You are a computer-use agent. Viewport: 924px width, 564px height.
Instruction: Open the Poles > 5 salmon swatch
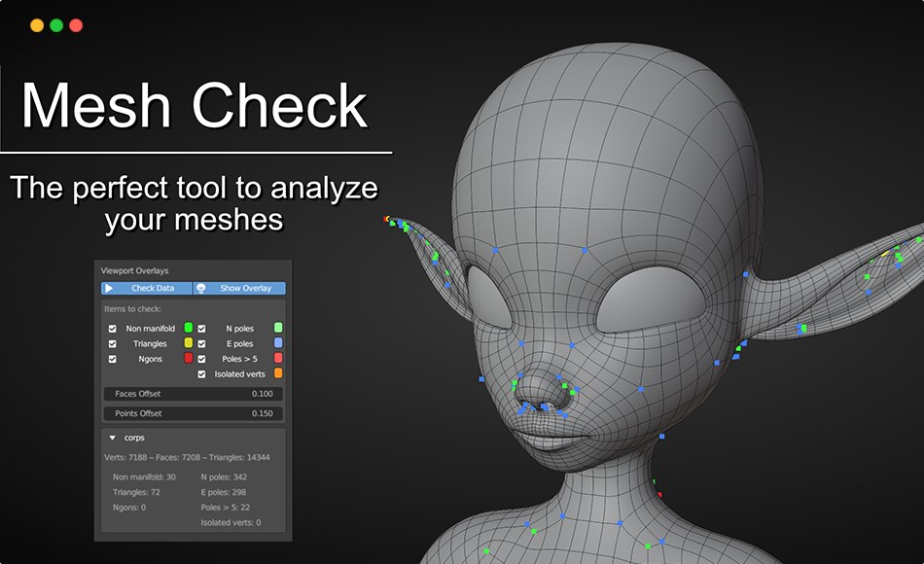[x=277, y=359]
